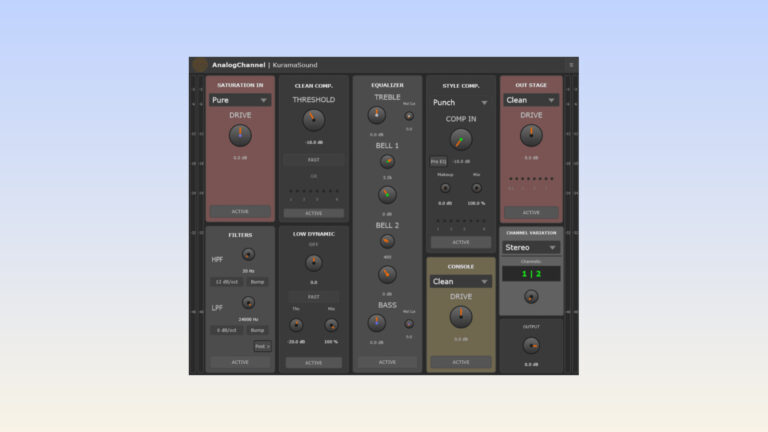
Task: Click the Channels '1 | 2' display
Action: (x=531, y=273)
